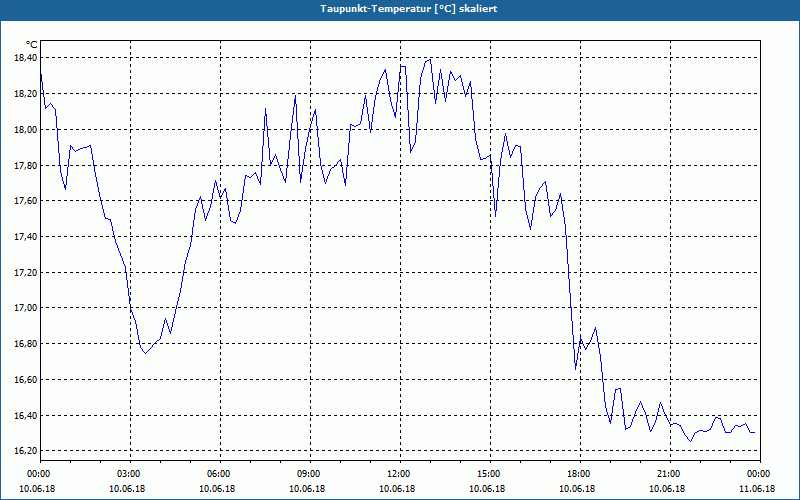Pick the 17,20 y-axis label
The image size is (800, 500).
tap(26, 272)
